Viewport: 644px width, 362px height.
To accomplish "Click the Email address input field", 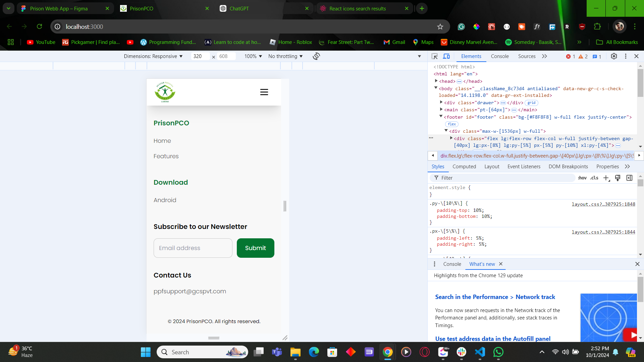I will pos(193,248).
